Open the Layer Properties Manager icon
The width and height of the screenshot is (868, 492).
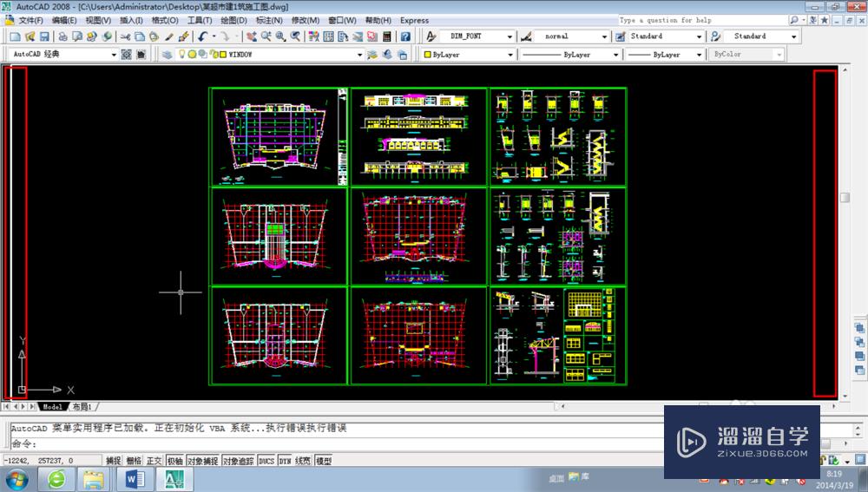(168, 55)
